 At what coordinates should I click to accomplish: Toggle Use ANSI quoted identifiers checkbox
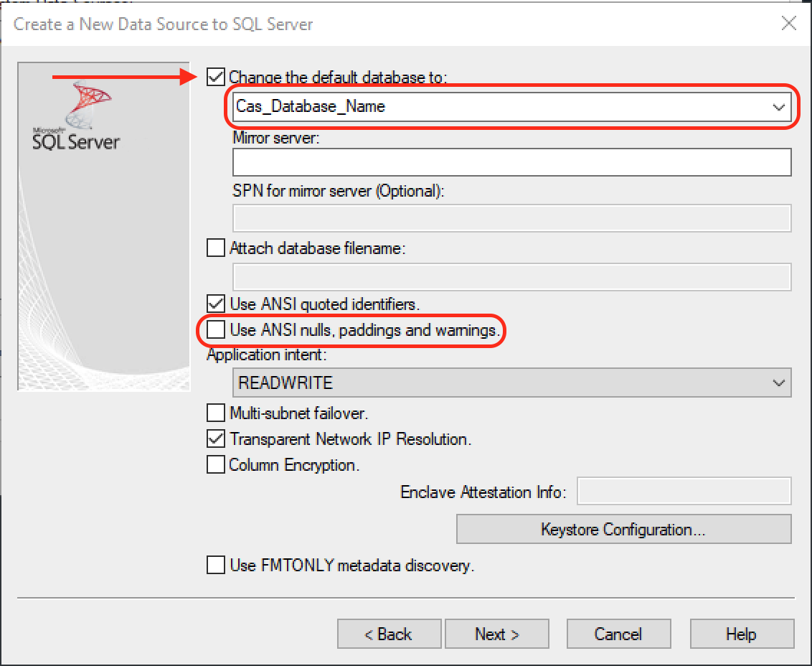[215, 303]
